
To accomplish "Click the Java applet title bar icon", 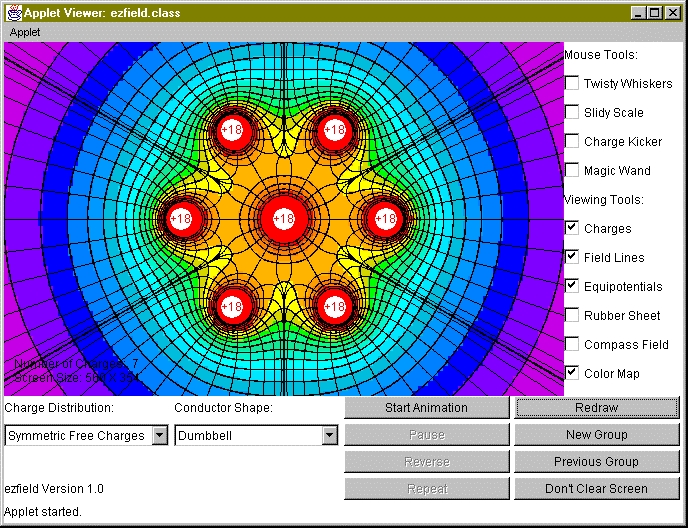I will pos(15,13).
